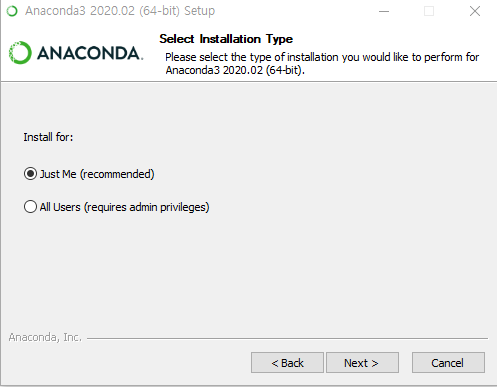The width and height of the screenshot is (498, 387).
Task: Go back with the '< Back' button
Action: coord(287,363)
